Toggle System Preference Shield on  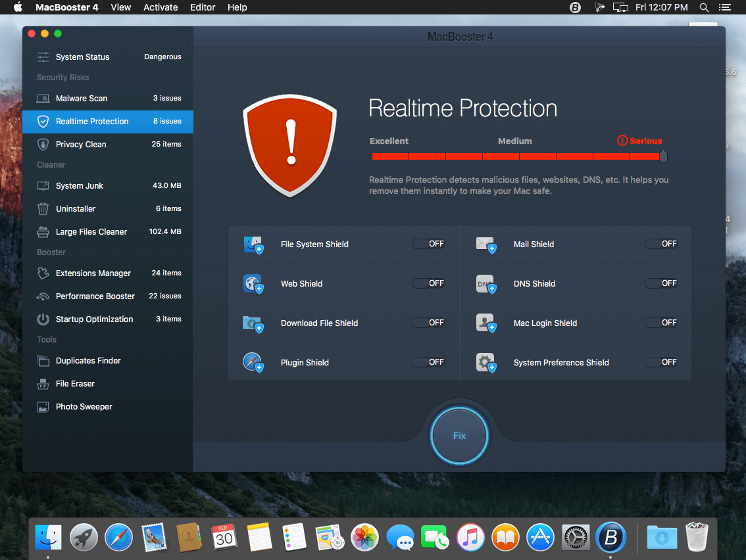tap(661, 362)
